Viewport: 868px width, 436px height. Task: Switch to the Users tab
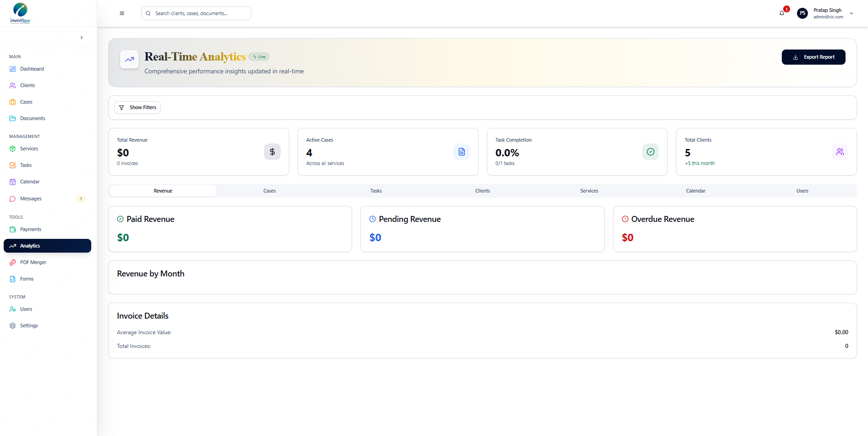coord(802,191)
